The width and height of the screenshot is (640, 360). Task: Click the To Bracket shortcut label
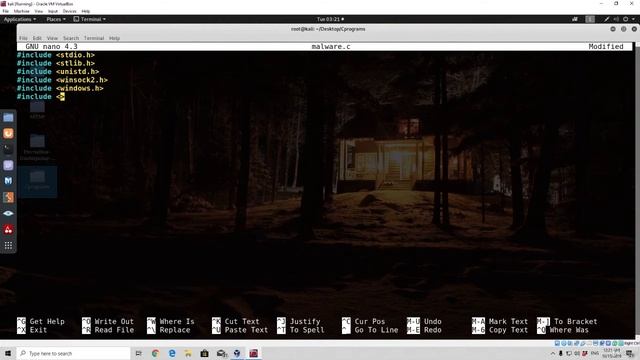pyautogui.click(x=576, y=322)
